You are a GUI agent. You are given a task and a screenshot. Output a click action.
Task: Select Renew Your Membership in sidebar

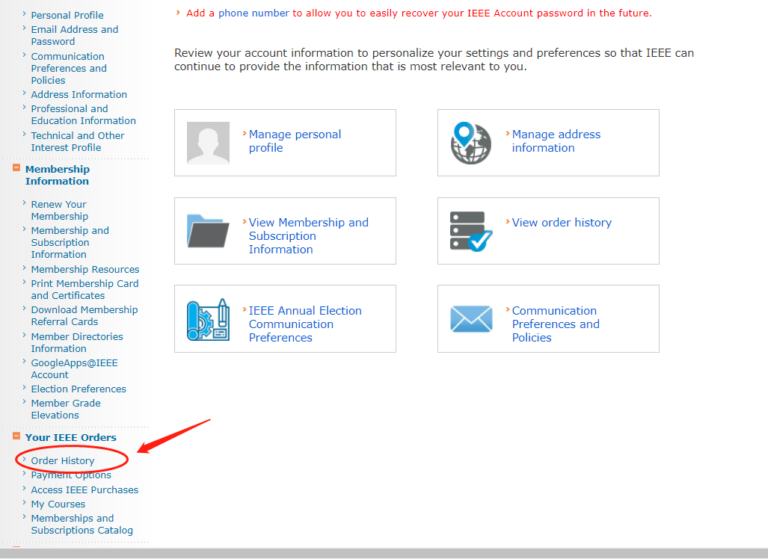[x=59, y=210]
